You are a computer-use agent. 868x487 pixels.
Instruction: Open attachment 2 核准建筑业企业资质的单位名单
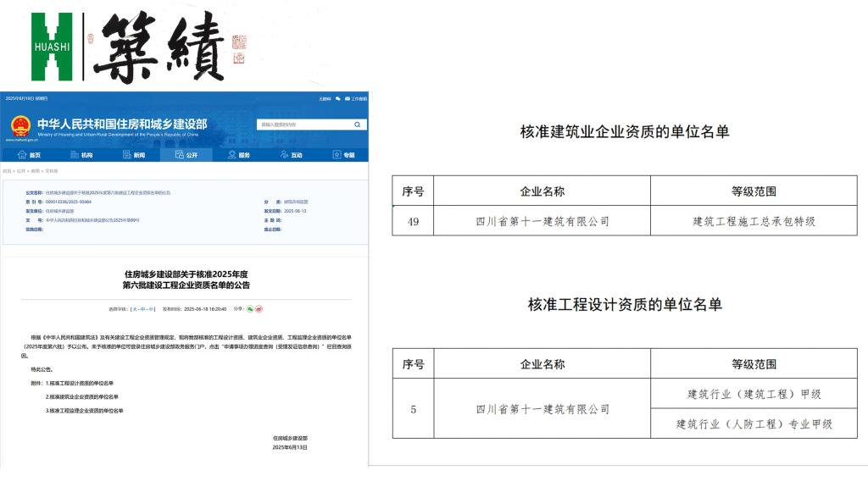(81, 397)
